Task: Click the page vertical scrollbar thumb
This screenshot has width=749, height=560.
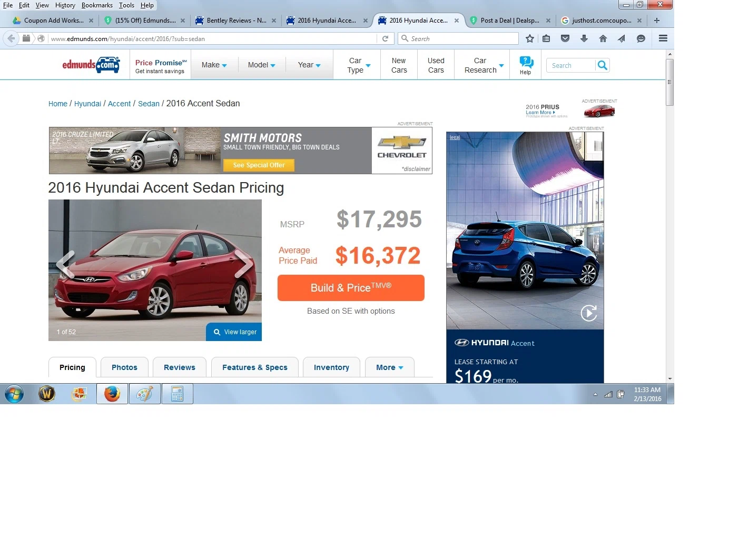Action: 669,82
